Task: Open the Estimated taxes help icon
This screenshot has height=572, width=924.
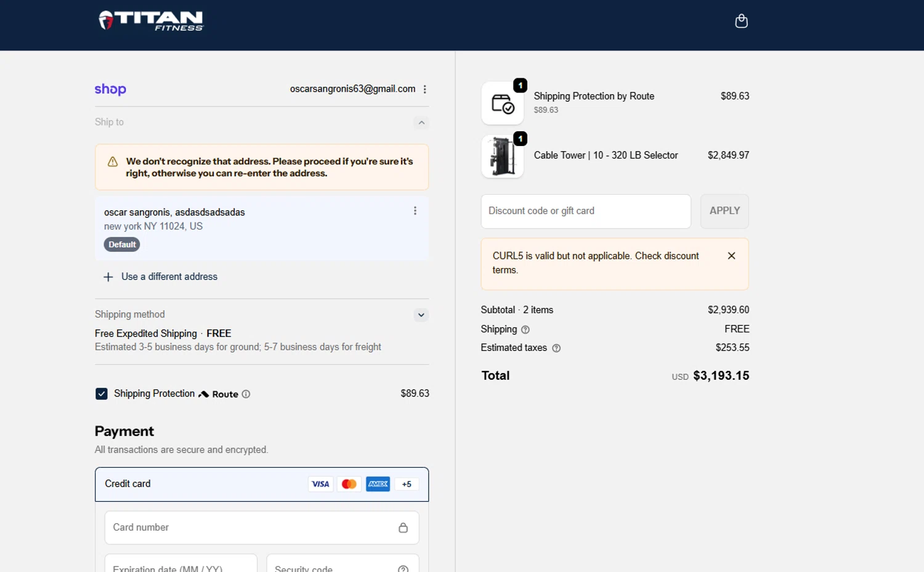Action: 556,348
